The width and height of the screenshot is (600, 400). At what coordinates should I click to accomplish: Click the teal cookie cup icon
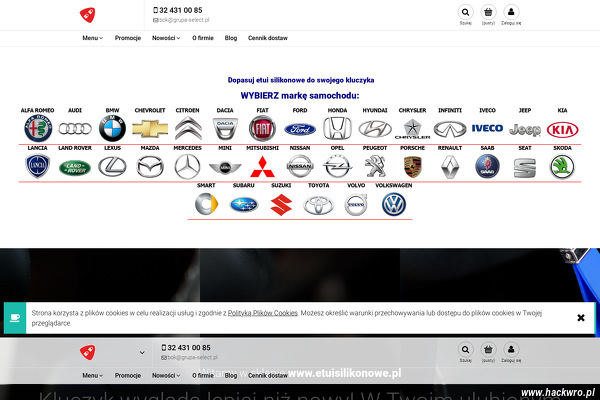click(15, 318)
